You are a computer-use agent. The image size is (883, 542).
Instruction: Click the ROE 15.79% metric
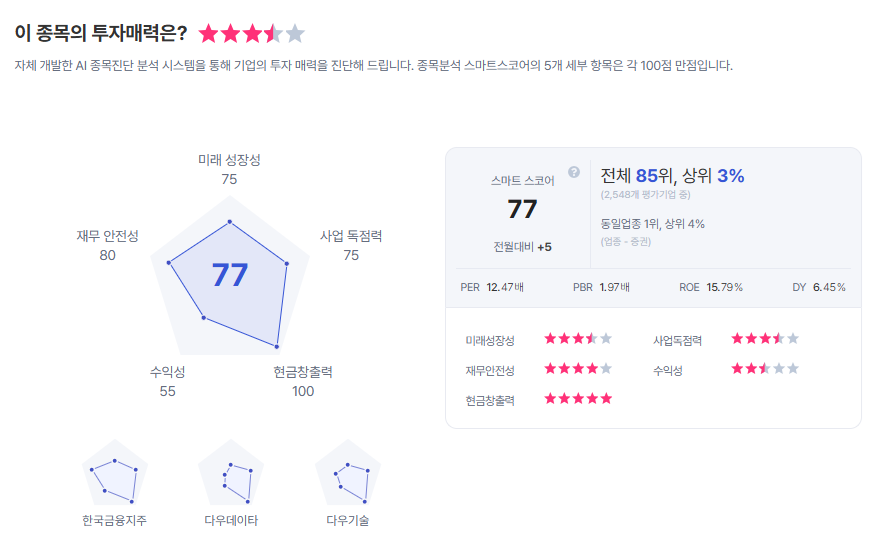[x=711, y=287]
